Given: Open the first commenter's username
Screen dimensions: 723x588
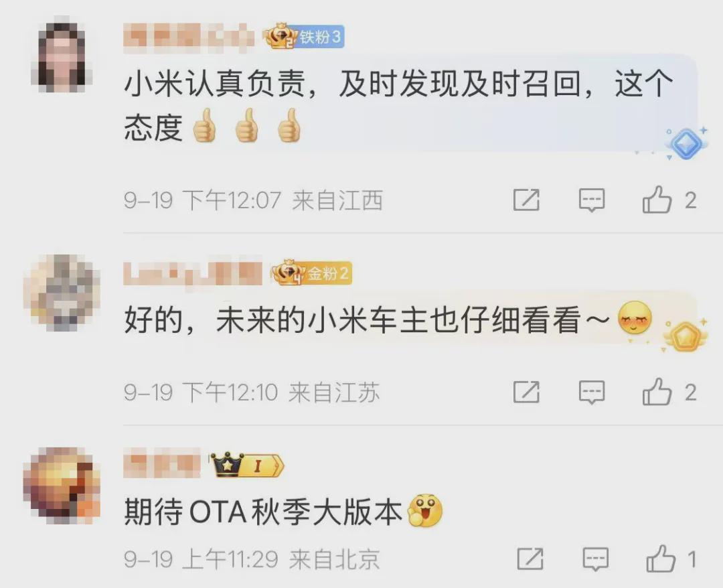Looking at the screenshot, I should (x=189, y=37).
